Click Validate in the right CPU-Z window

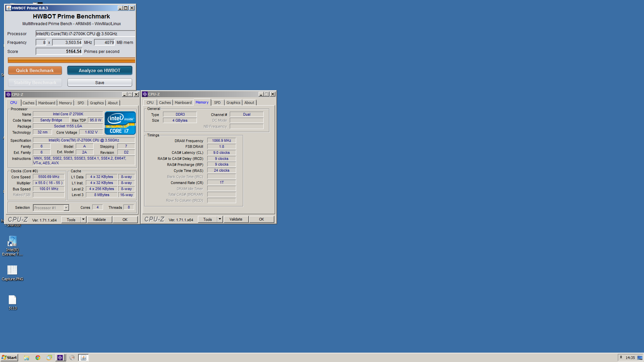(236, 219)
